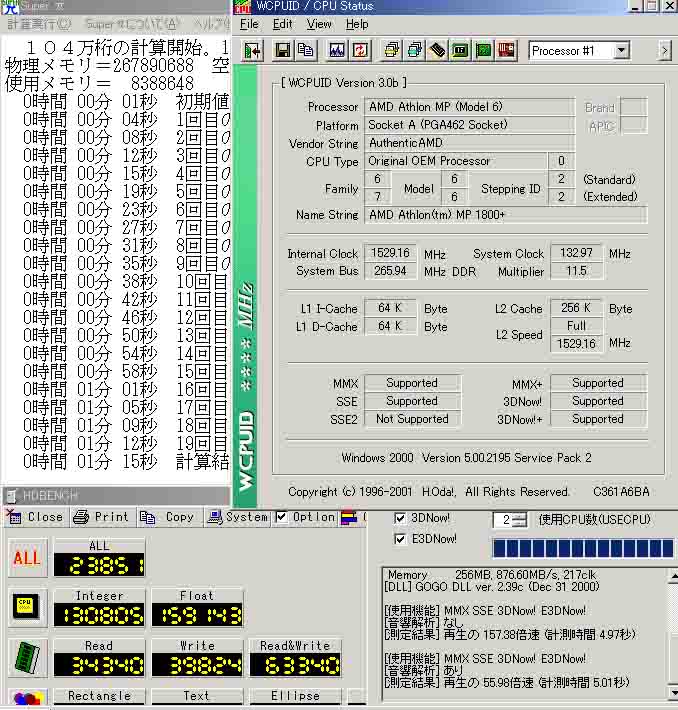Click the results log scrollbar up arrow
This screenshot has width=678, height=710.
(x=673, y=575)
